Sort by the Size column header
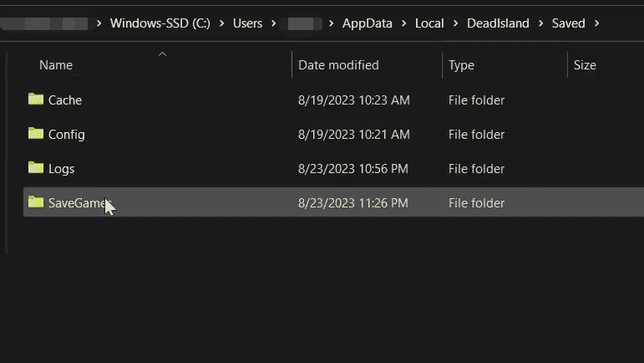The height and width of the screenshot is (363, 644). pos(585,65)
